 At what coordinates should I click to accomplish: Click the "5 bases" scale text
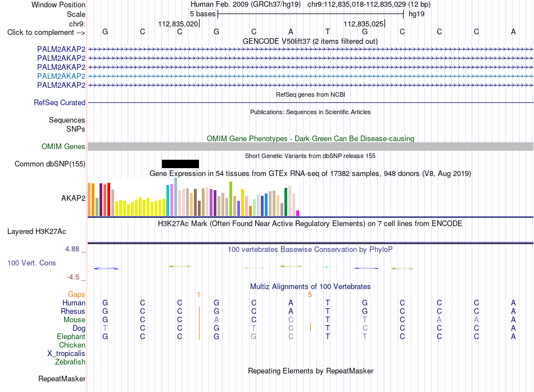point(202,14)
